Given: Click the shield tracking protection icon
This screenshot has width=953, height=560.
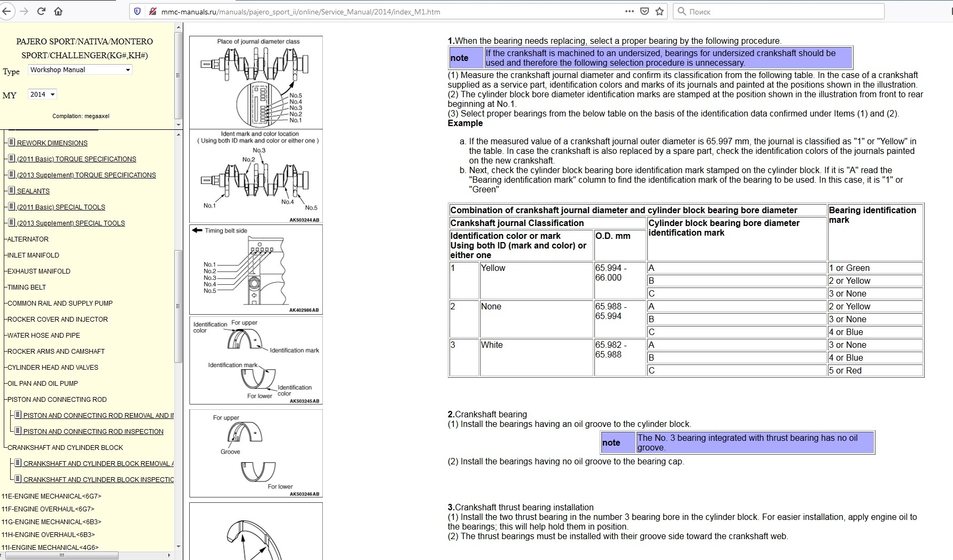Looking at the screenshot, I should [137, 11].
